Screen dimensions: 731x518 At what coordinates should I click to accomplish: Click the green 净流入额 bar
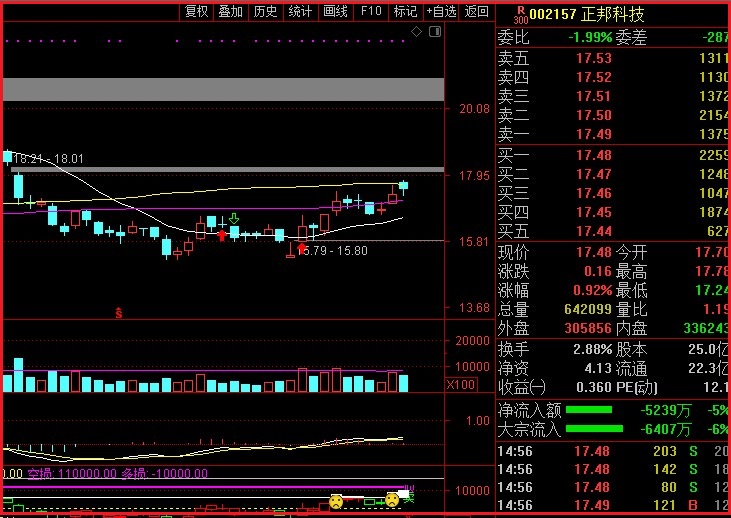point(588,409)
